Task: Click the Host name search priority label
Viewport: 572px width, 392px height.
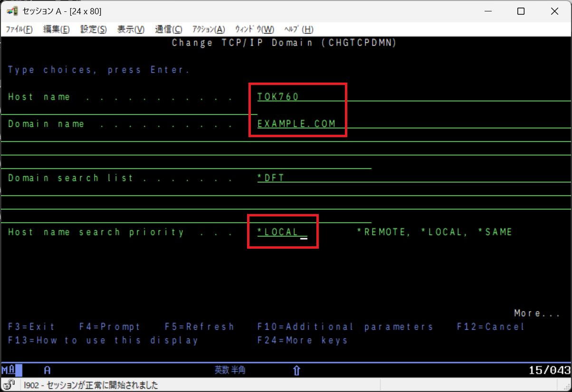Action: [x=96, y=232]
